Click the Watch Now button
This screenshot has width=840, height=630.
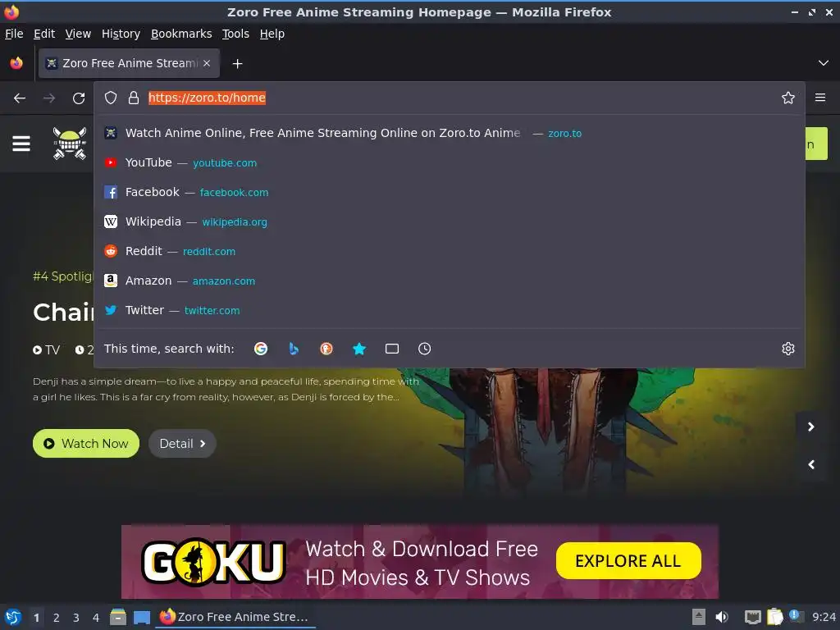point(85,444)
